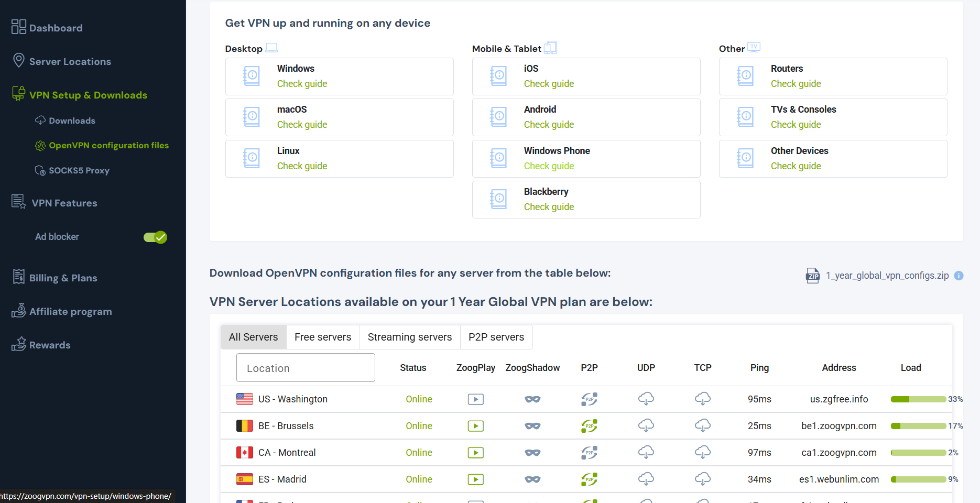This screenshot has height=503, width=980.
Task: Click the Rewards gift icon
Action: pyautogui.click(x=19, y=344)
